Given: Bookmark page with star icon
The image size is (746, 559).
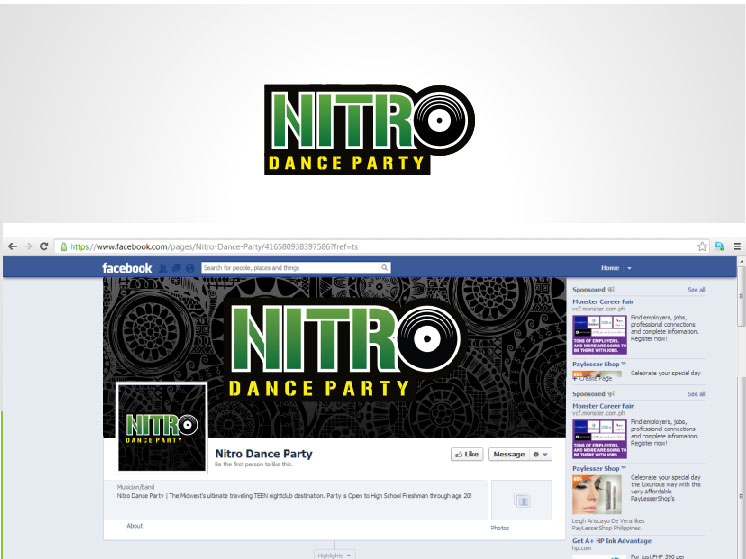Looking at the screenshot, I should [702, 246].
